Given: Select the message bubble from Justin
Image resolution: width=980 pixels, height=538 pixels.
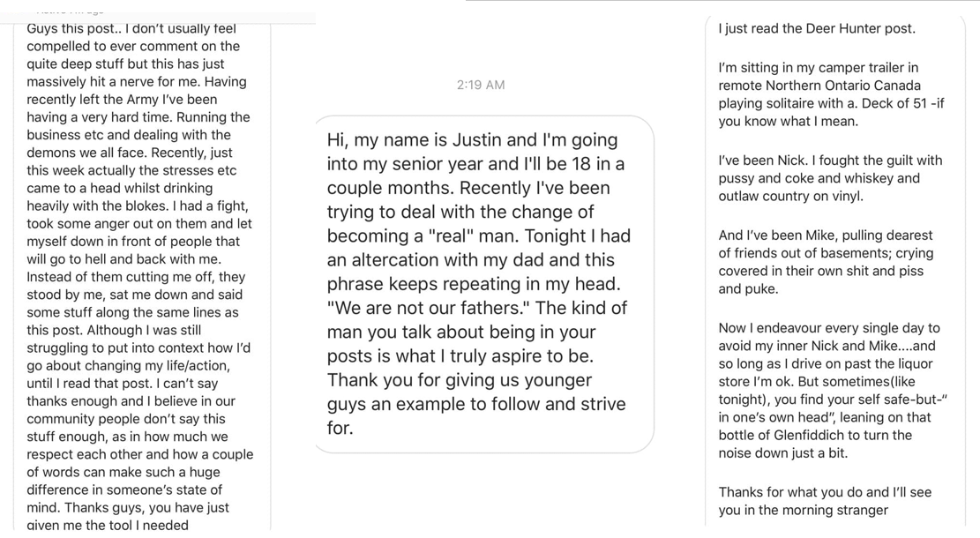Looking at the screenshot, I should coord(483,284).
